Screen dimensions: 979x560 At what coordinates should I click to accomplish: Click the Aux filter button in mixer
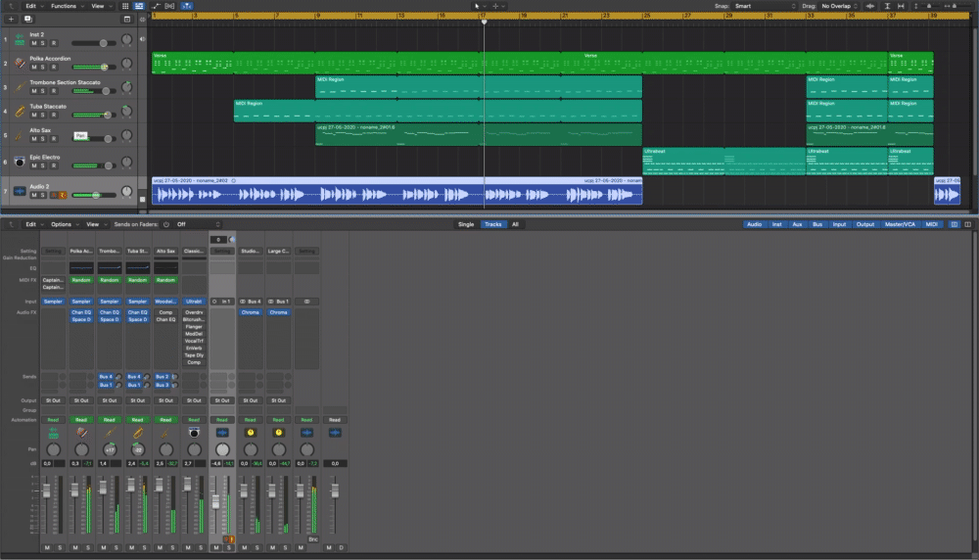point(798,224)
